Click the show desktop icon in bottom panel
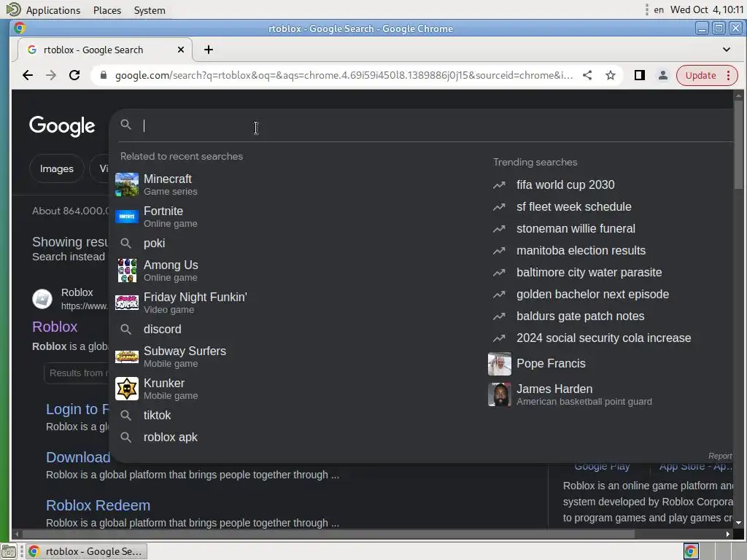 point(9,551)
